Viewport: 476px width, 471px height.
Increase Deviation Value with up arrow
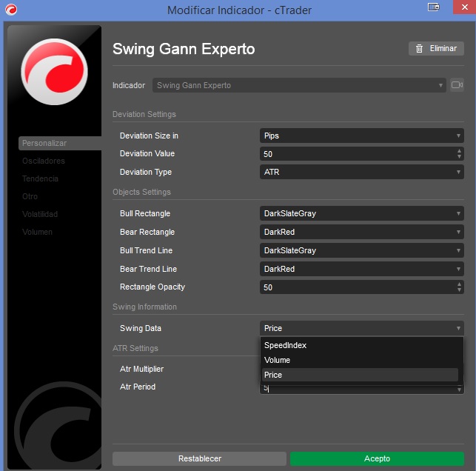point(459,151)
